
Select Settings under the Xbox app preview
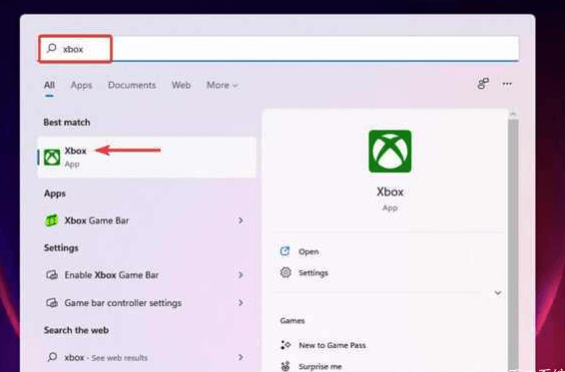coord(313,273)
